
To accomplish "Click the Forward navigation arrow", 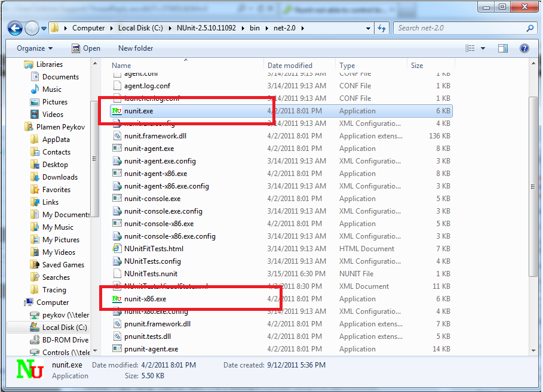I will [32, 28].
